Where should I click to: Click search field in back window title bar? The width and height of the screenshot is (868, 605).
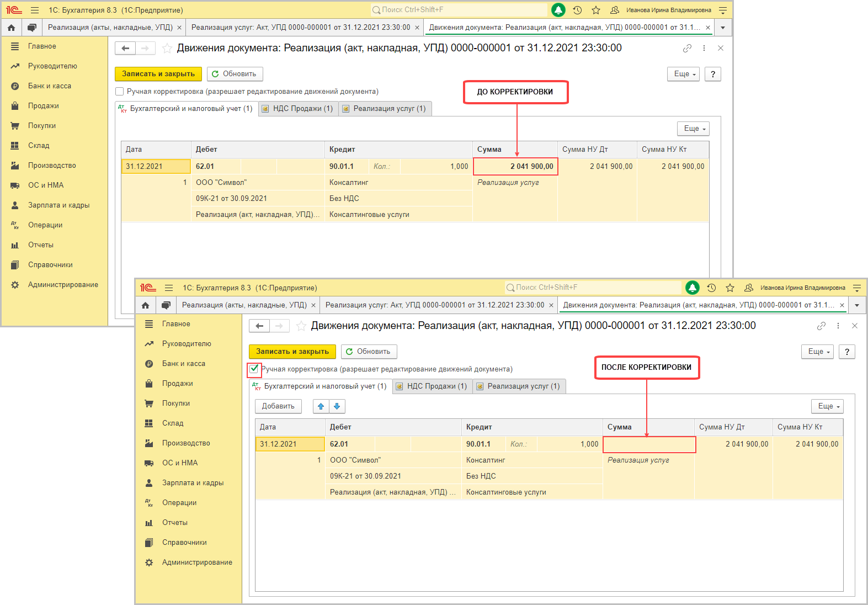pyautogui.click(x=459, y=10)
